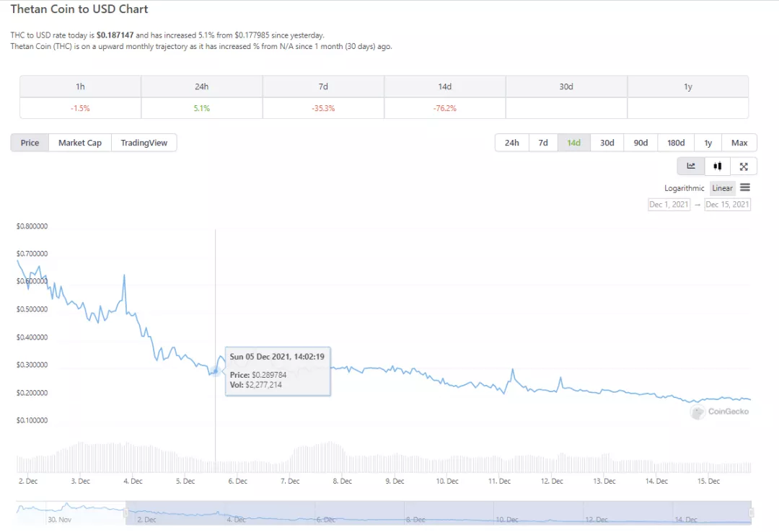Click the 7d table column header

(323, 87)
